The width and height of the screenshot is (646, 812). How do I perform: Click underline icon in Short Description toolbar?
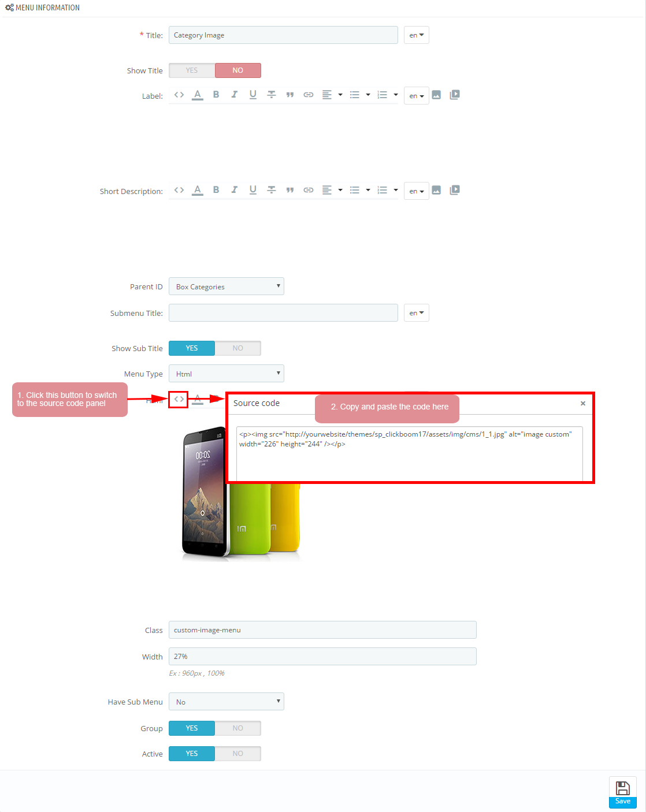253,190
